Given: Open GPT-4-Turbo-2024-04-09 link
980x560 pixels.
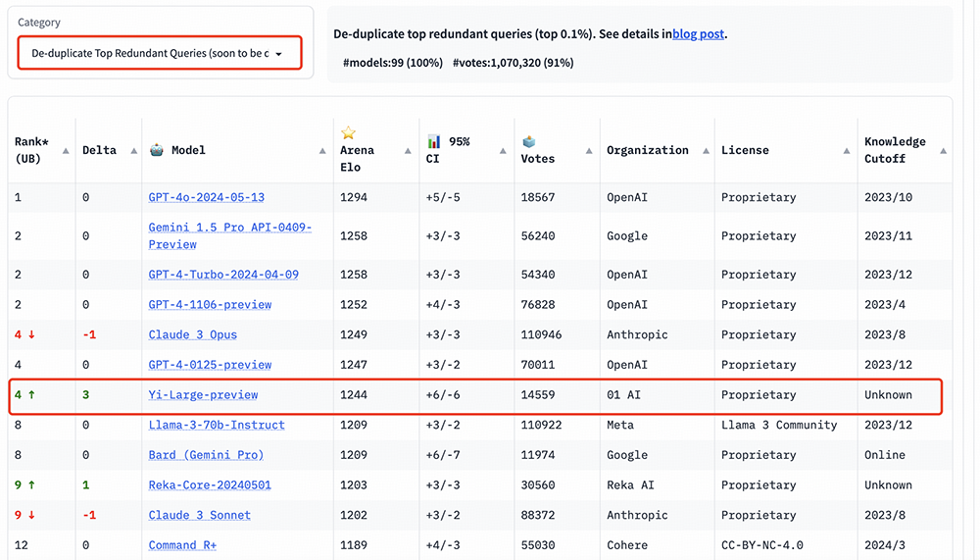Looking at the screenshot, I should click(223, 275).
